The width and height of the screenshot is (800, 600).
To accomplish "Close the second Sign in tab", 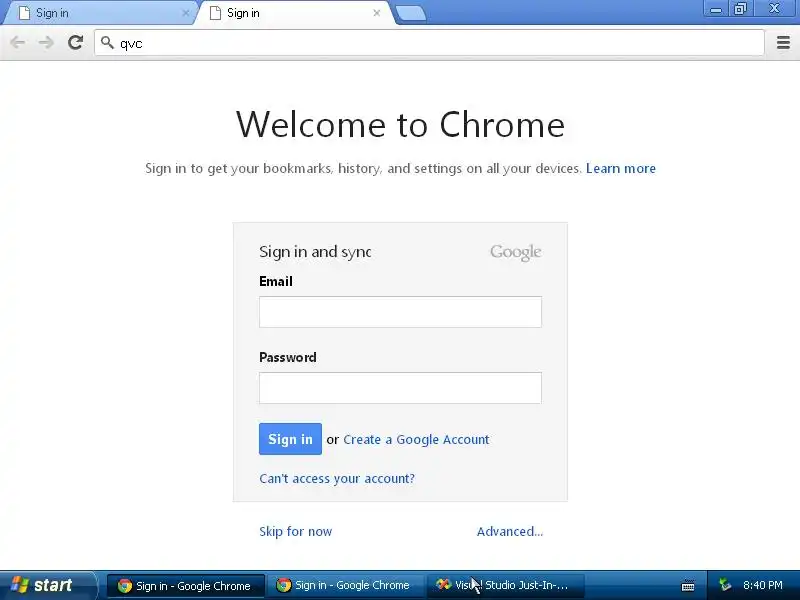I will [377, 13].
